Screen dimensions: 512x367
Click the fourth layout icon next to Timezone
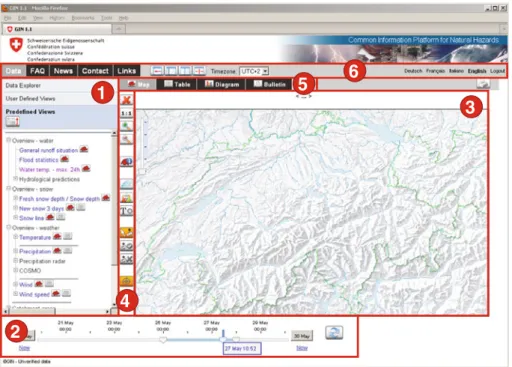click(x=199, y=71)
